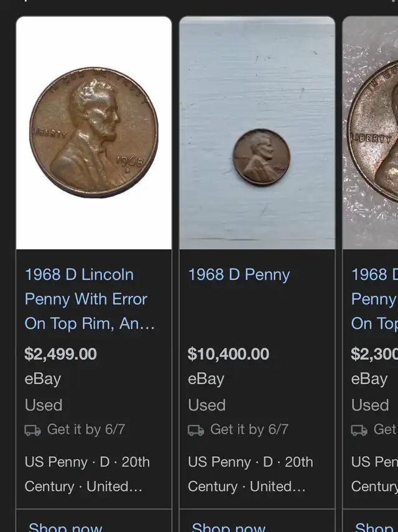Viewport: 398px width, 532px height.
Task: Open the "1968 D Penny" listing title
Action: pos(239,275)
